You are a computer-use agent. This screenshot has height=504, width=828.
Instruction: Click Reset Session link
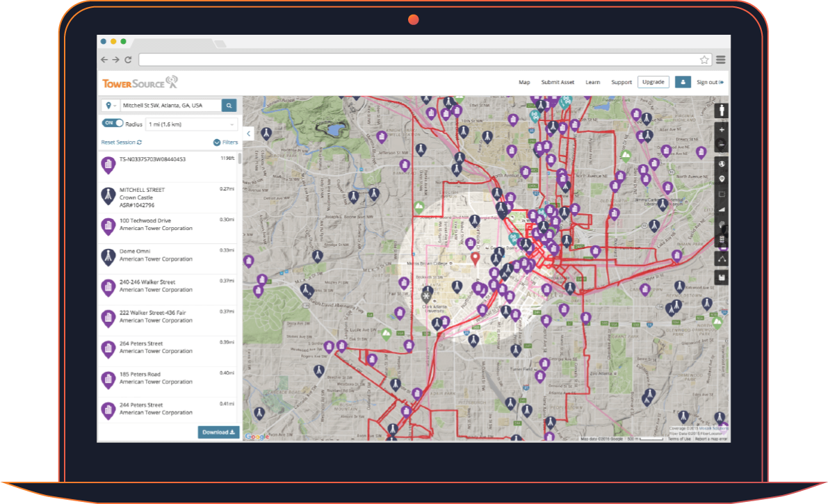(122, 142)
